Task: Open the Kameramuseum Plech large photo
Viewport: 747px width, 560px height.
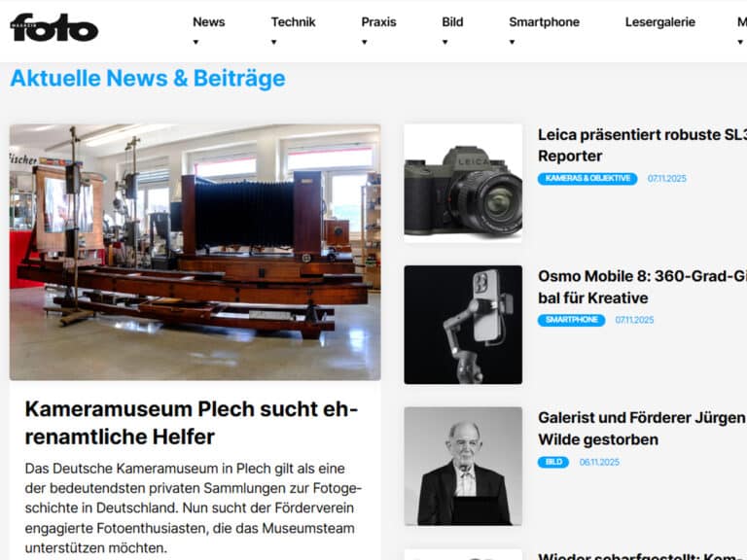Action: coord(195,251)
